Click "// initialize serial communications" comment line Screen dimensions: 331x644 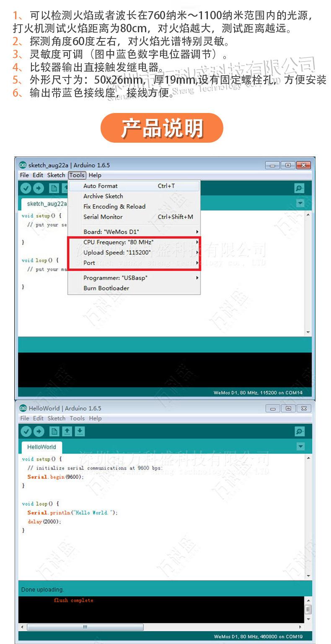click(x=95, y=468)
